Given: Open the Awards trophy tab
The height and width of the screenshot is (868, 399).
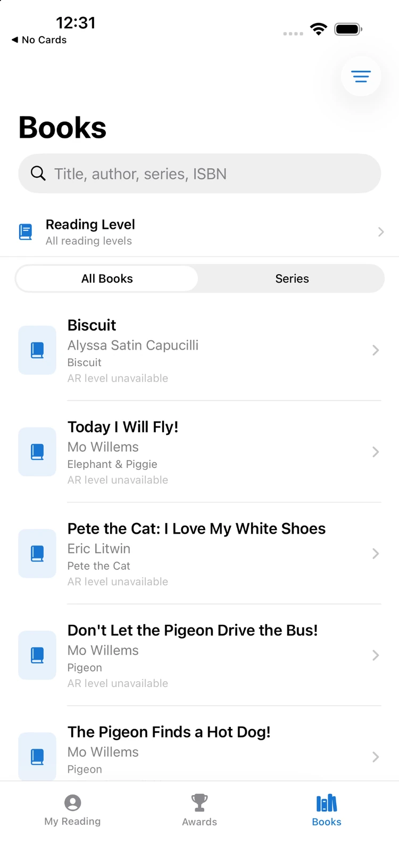Looking at the screenshot, I should pyautogui.click(x=199, y=810).
